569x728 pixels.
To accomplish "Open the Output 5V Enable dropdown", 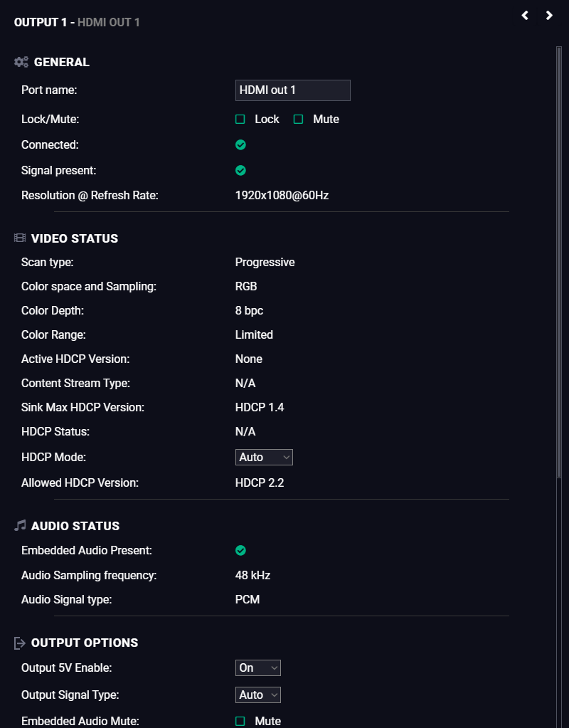I will 258,668.
